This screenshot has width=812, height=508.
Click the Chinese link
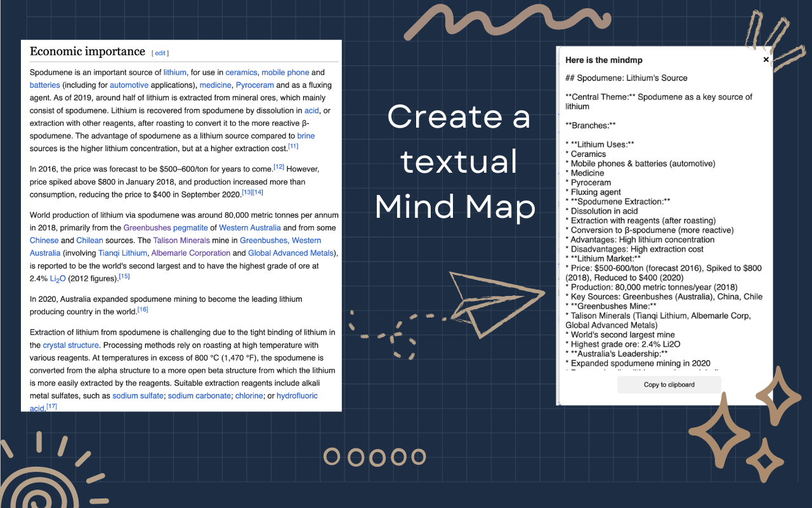tap(44, 241)
